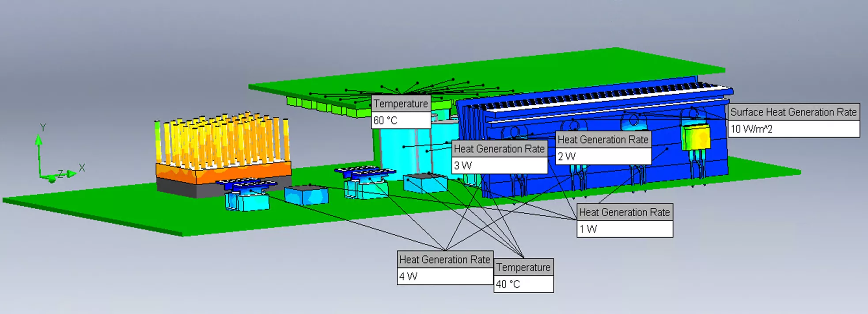Click the 2 W Heat Generation Rate callout
The height and width of the screenshot is (314, 868).
[x=603, y=148]
